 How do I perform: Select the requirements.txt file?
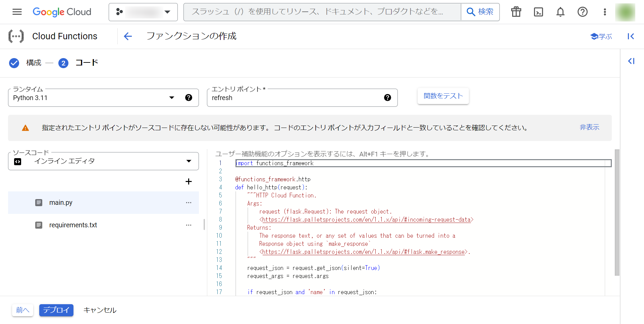pyautogui.click(x=73, y=225)
